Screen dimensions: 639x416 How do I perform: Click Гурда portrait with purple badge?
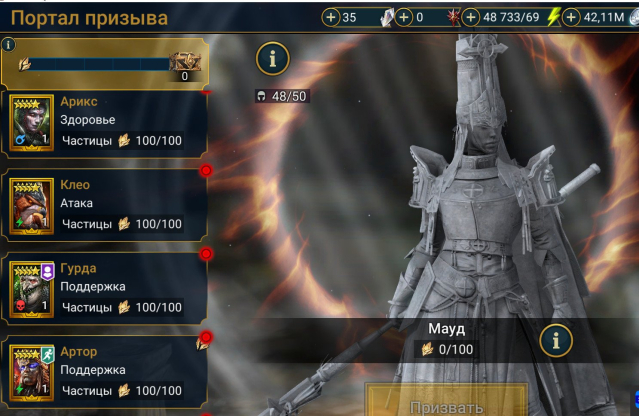pos(31,290)
